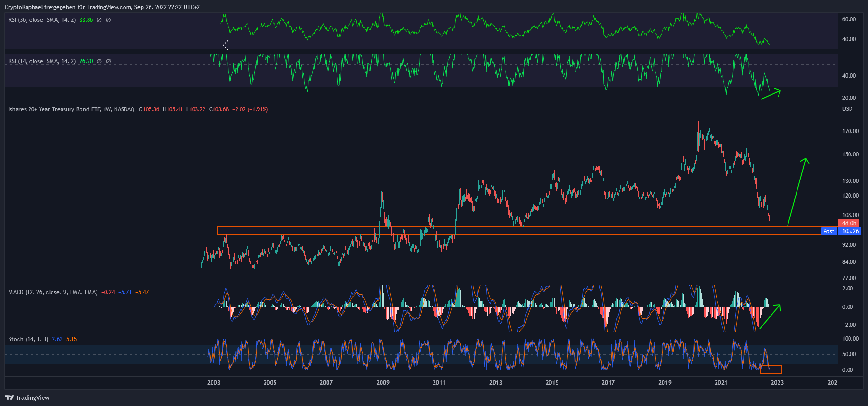
Task: Click the 2003 label on time axis
Action: pyautogui.click(x=213, y=383)
